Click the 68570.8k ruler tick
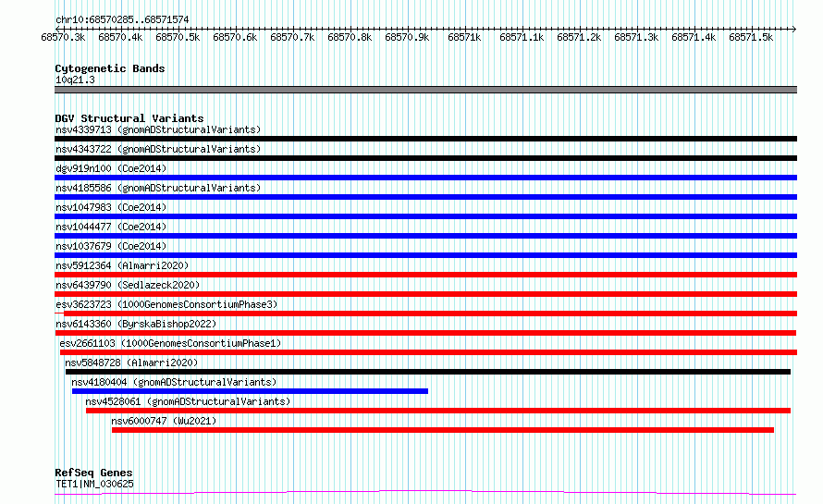 (350, 37)
